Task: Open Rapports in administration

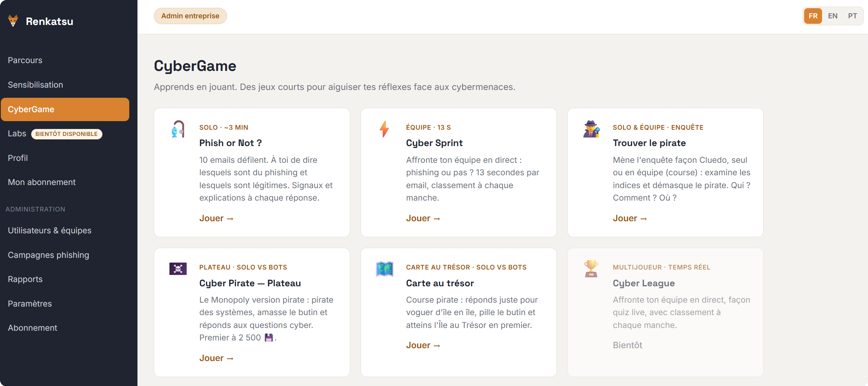Action: (65, 279)
